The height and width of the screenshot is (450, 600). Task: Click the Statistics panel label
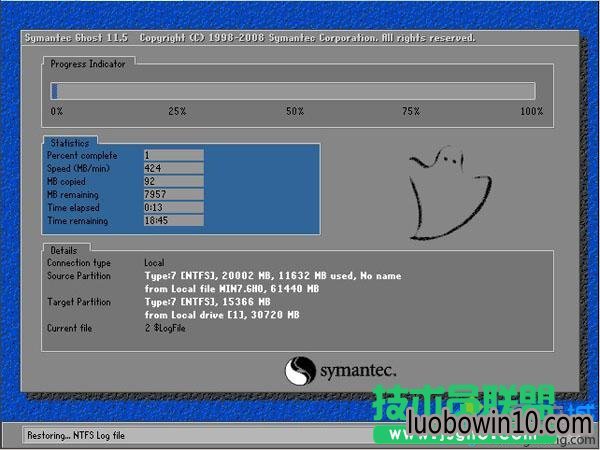click(x=70, y=143)
